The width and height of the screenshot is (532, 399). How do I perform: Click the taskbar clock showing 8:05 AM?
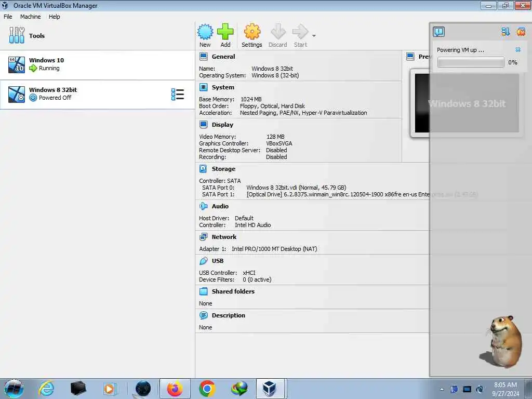pyautogui.click(x=505, y=389)
